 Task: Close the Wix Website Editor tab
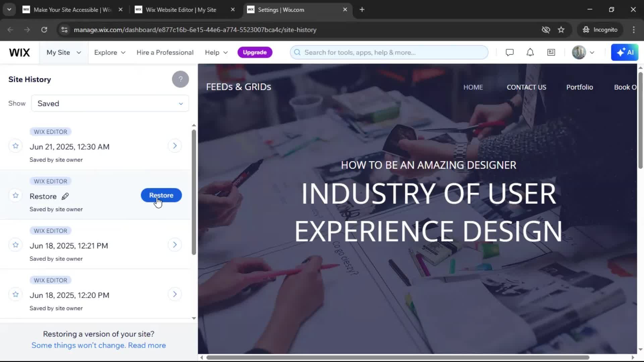233,10
